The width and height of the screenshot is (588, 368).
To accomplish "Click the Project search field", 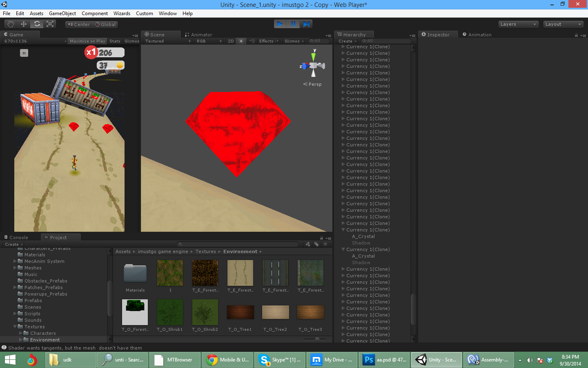I will click(x=238, y=244).
